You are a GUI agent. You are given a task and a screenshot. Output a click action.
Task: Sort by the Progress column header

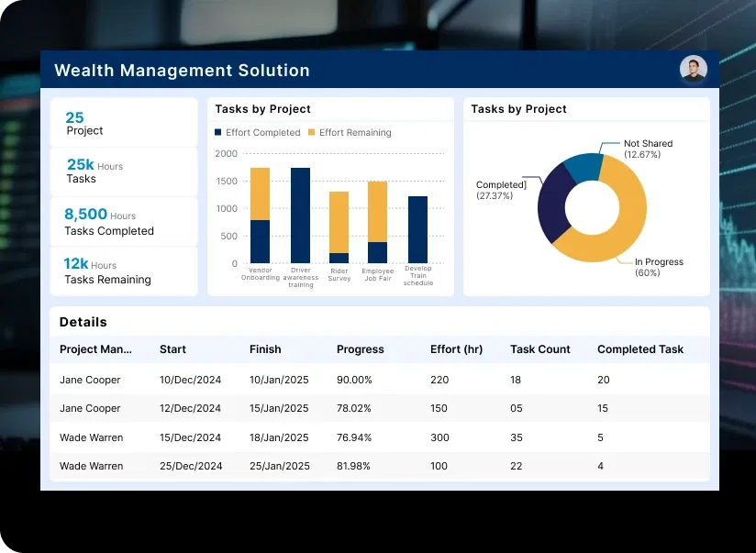coord(360,349)
